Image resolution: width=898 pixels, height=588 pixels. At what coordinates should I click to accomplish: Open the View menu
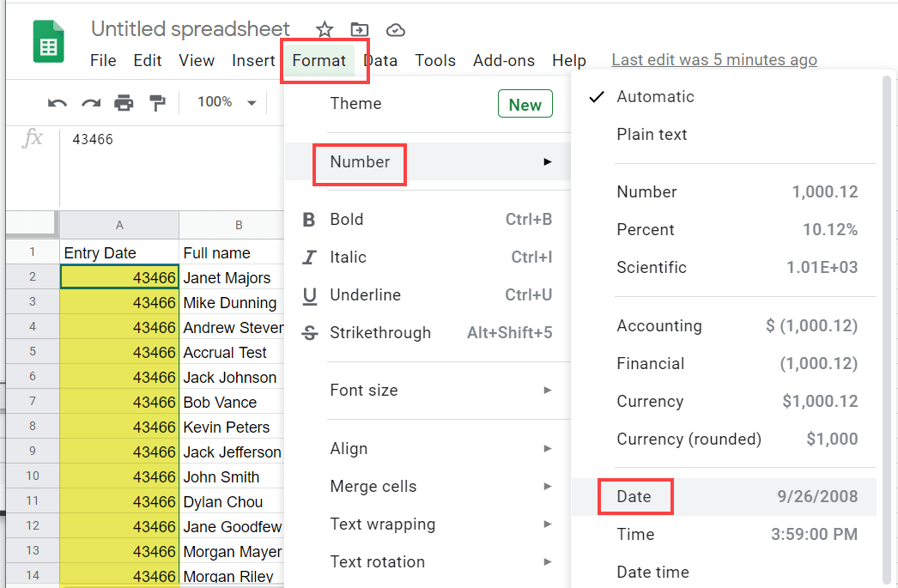pos(197,61)
